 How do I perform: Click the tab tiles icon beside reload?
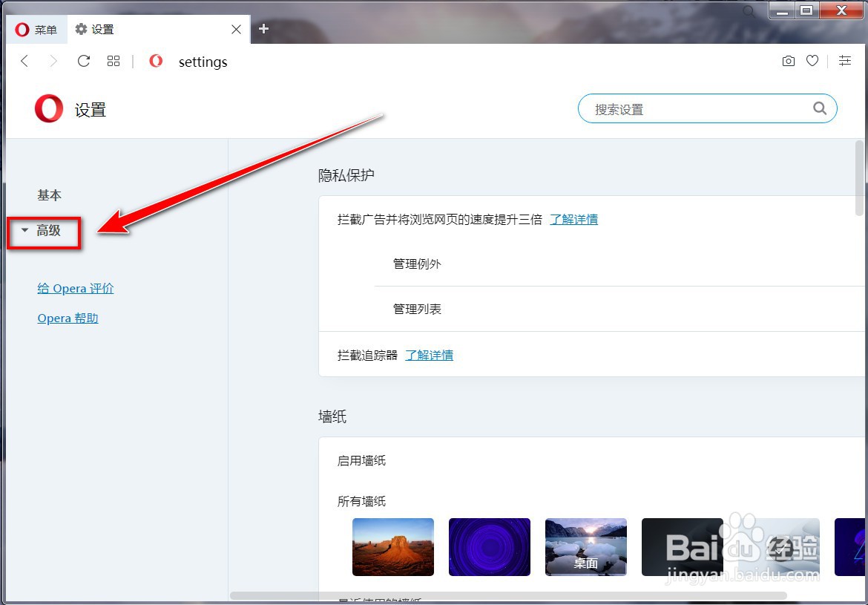point(113,61)
